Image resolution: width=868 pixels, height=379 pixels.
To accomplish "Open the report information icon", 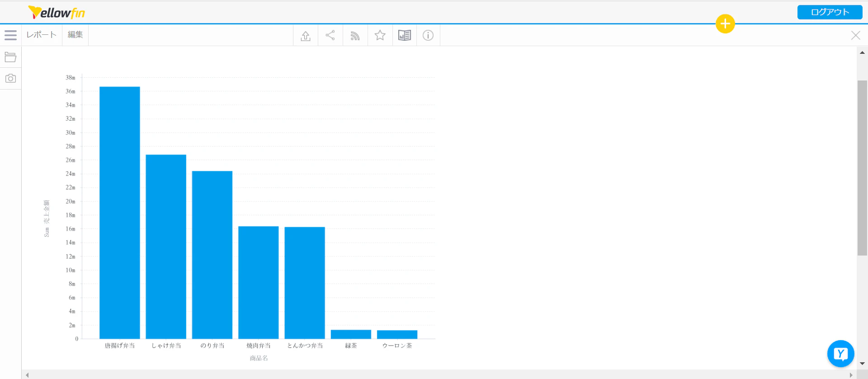I will (x=428, y=35).
